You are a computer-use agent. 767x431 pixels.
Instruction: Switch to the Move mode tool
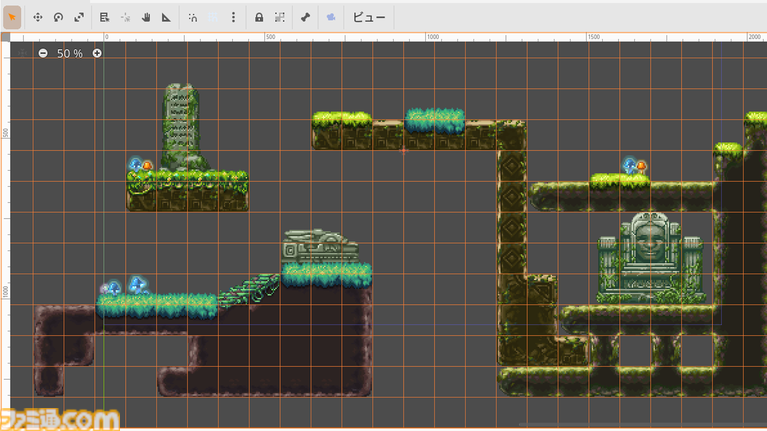38,17
